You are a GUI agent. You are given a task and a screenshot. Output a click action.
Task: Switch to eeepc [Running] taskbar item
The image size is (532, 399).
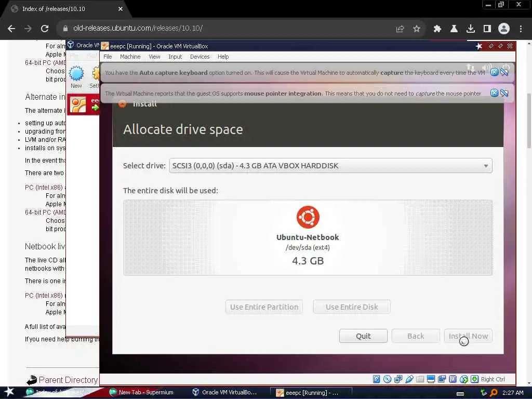pos(311,393)
